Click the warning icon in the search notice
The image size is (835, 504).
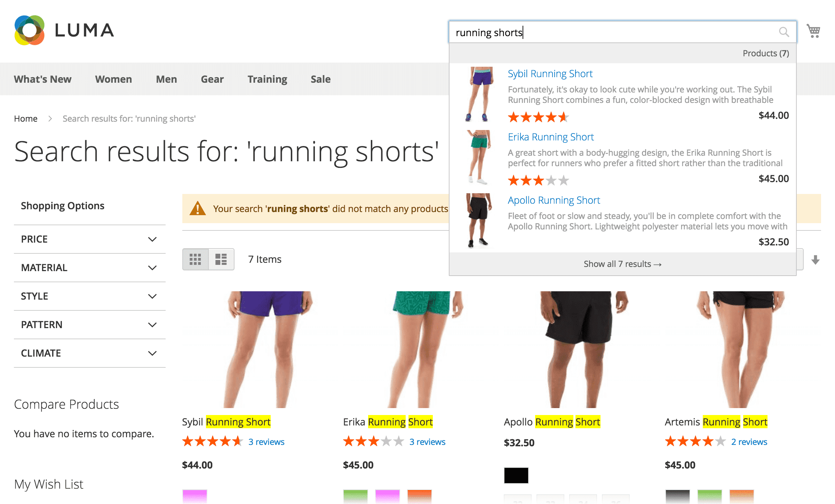coord(197,209)
